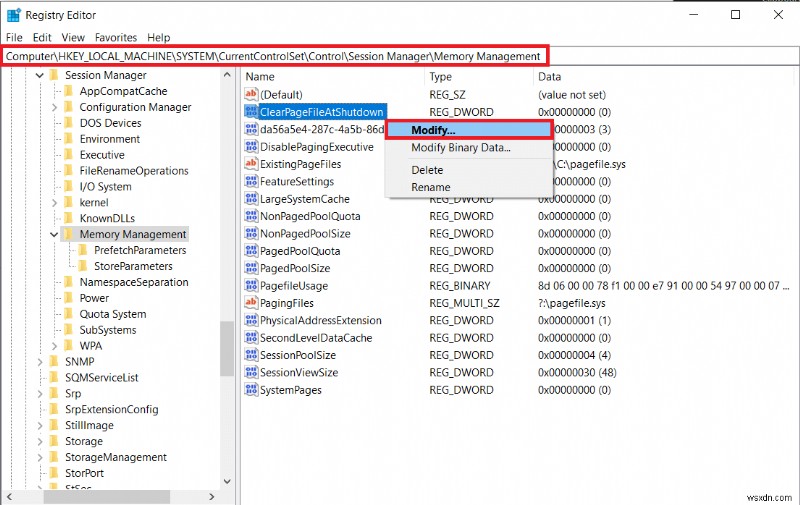Select the Environment tree item

point(110,139)
